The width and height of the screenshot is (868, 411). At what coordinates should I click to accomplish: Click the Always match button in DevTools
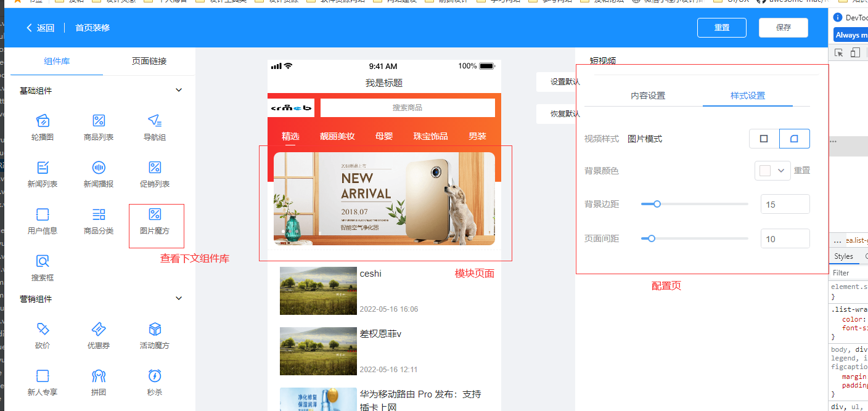851,35
